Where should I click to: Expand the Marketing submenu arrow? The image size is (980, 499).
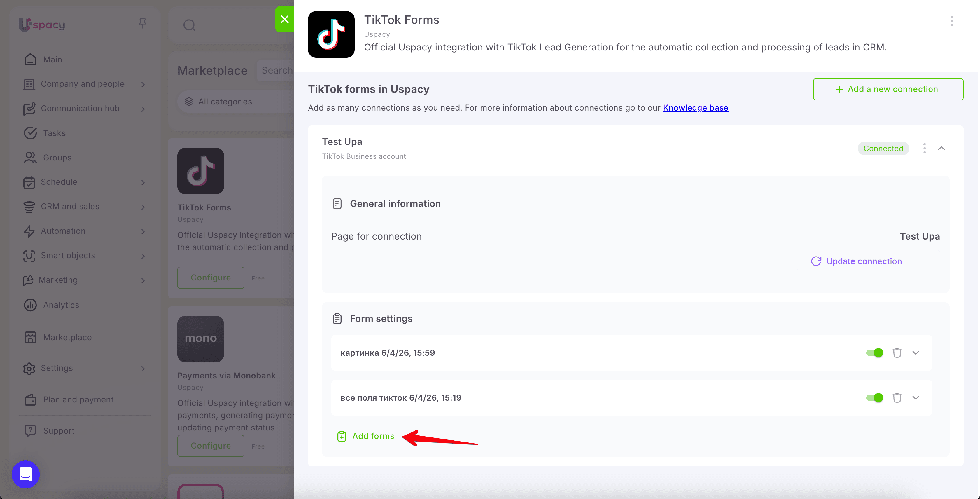[143, 280]
